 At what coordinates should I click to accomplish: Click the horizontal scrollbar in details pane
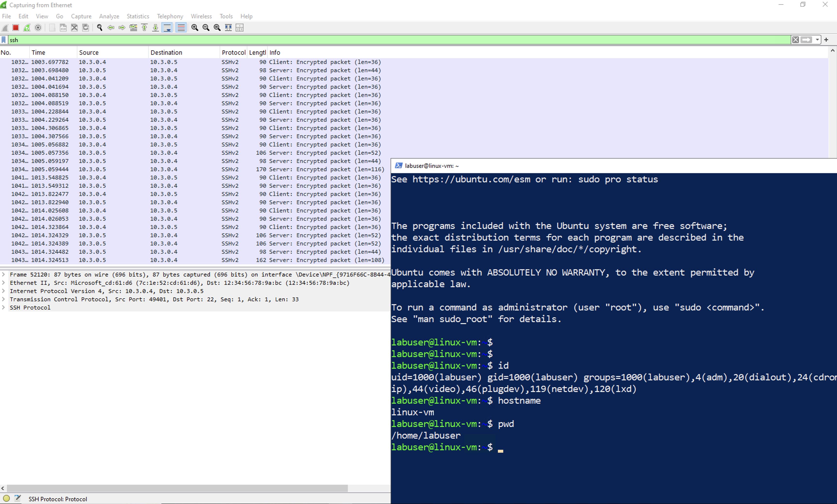(x=177, y=488)
